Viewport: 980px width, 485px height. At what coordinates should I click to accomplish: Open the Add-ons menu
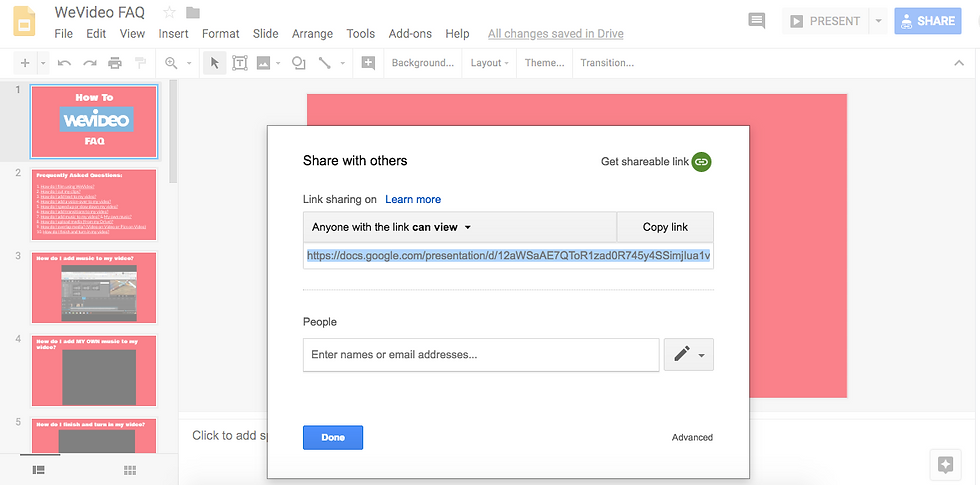[410, 34]
